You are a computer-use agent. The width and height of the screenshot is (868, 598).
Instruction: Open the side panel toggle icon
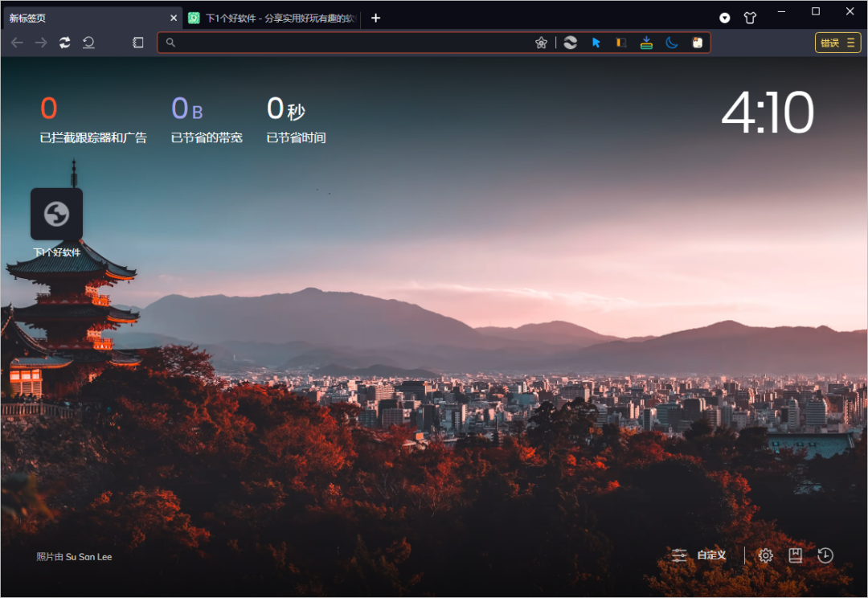pyautogui.click(x=138, y=43)
